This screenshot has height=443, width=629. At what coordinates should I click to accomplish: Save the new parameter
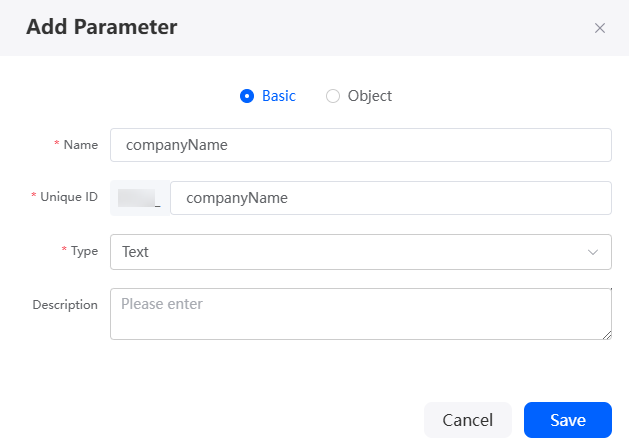[x=568, y=420]
